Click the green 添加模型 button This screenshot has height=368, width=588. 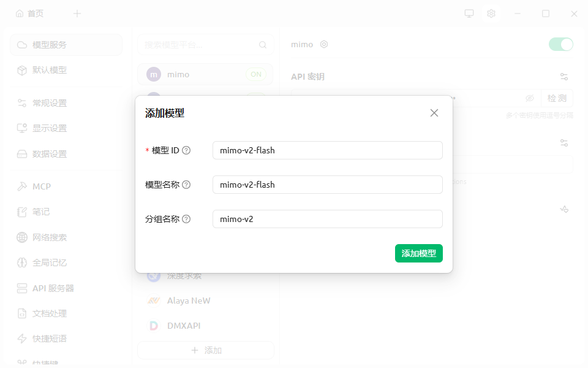click(x=418, y=253)
